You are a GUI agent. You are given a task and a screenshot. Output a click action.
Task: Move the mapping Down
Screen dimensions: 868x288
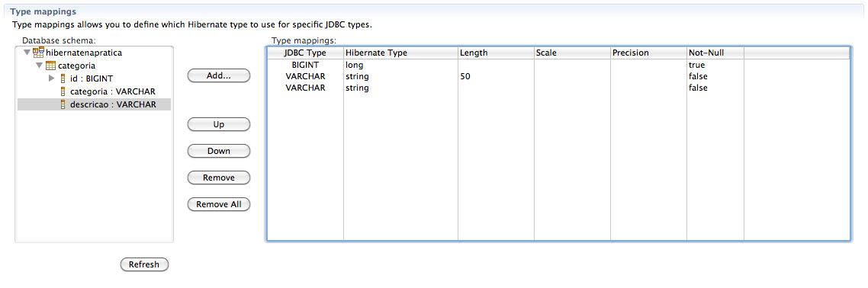click(219, 151)
